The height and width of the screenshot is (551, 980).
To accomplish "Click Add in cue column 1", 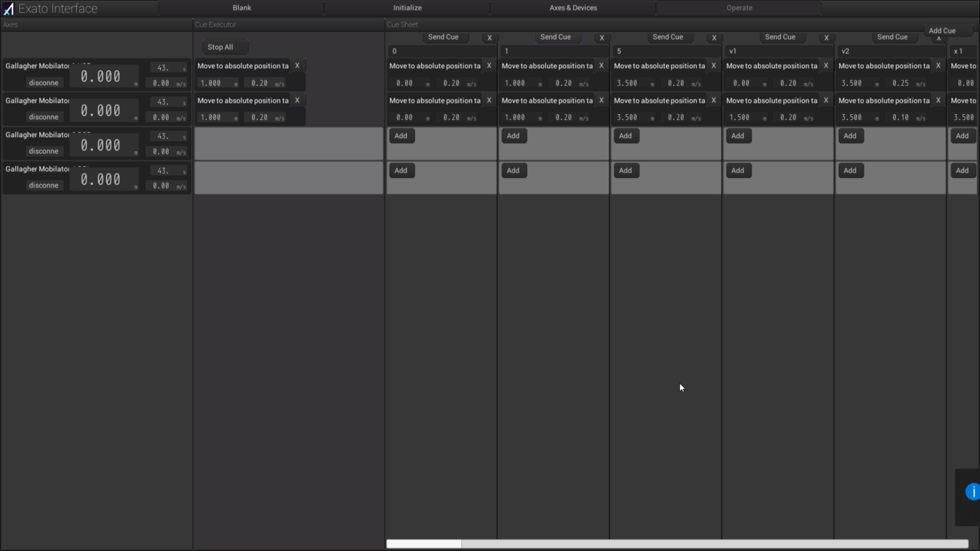I will pos(514,135).
